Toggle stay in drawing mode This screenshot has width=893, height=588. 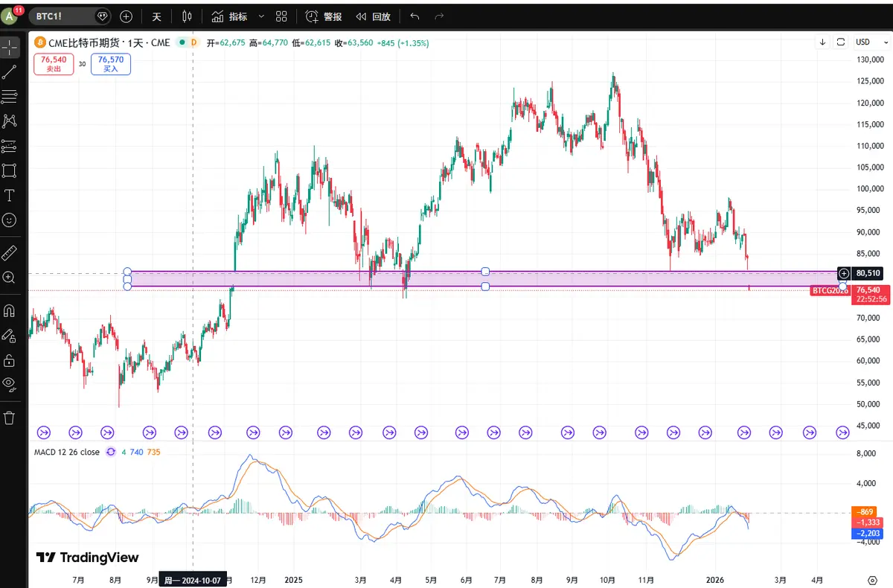[x=10, y=336]
